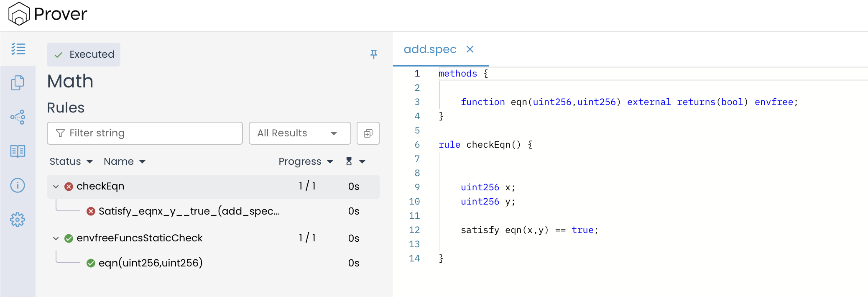
Task: Open the rules list sidebar icon
Action: pos(18,49)
